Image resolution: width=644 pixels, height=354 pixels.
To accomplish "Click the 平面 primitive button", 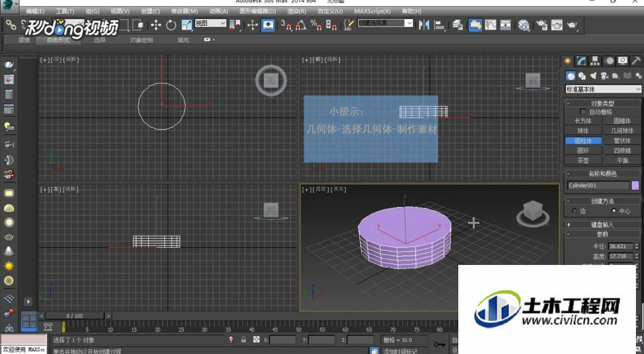I will pos(622,160).
